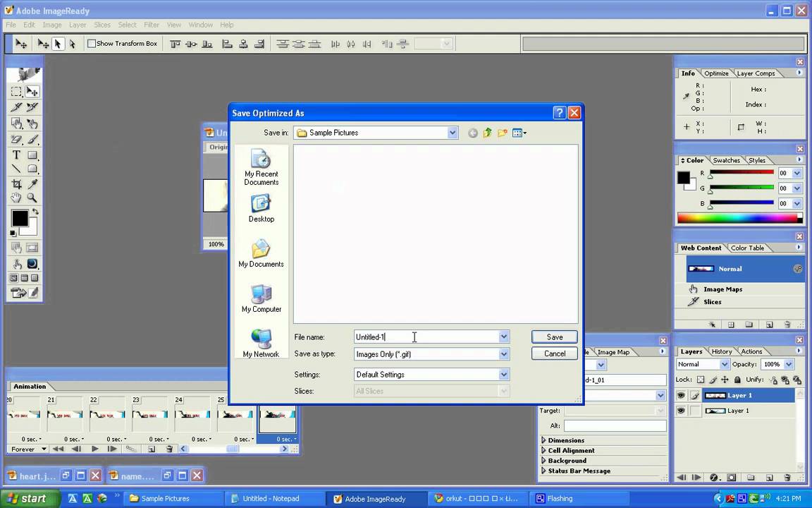Toggle unify layer position button
Screen dimensions: 812x508
tap(773, 380)
